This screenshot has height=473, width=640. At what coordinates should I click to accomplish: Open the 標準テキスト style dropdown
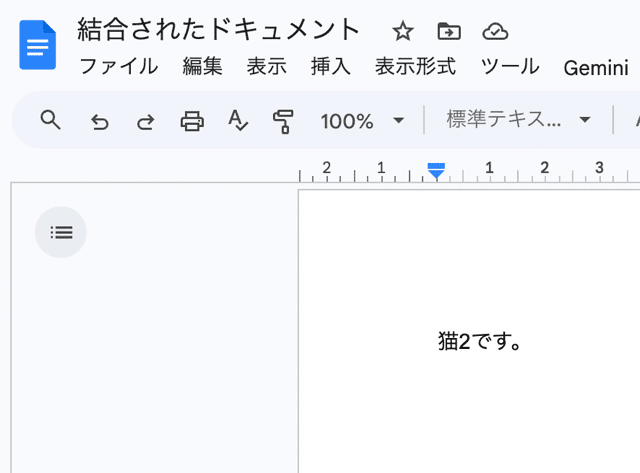click(518, 120)
